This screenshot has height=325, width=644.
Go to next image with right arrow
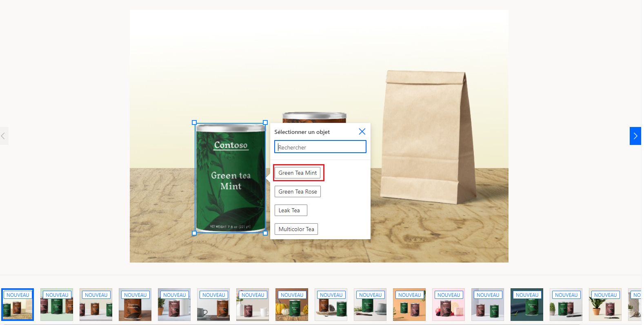[x=635, y=136]
